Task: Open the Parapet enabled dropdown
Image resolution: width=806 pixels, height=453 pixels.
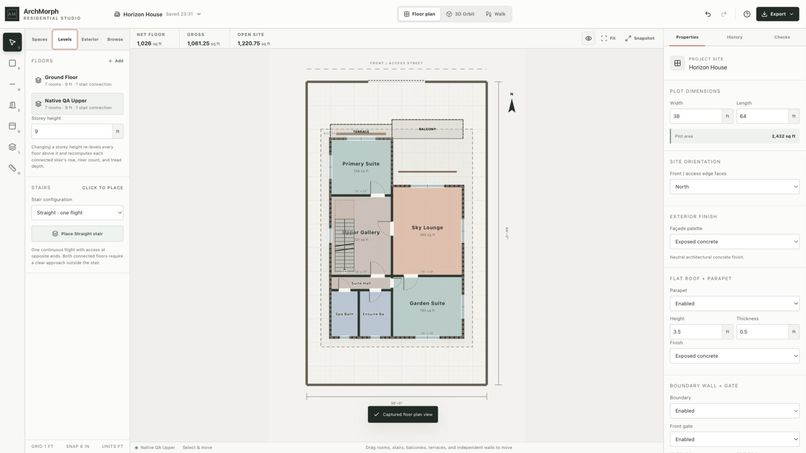Action: tap(735, 303)
